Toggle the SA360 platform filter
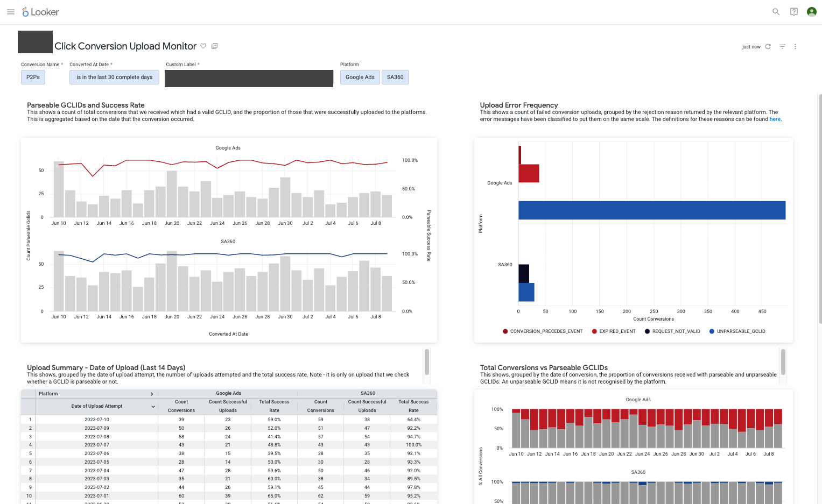 (x=395, y=77)
